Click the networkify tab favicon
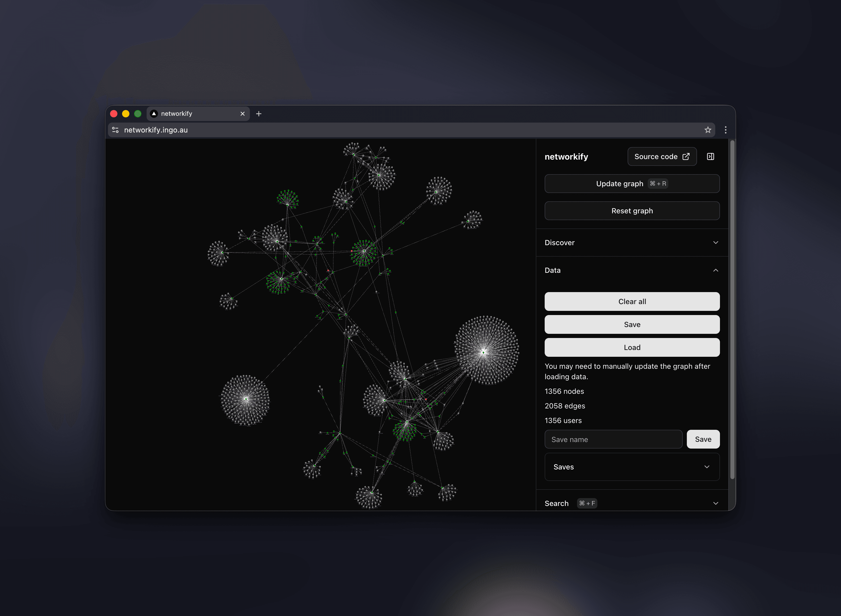The height and width of the screenshot is (616, 841). [154, 114]
